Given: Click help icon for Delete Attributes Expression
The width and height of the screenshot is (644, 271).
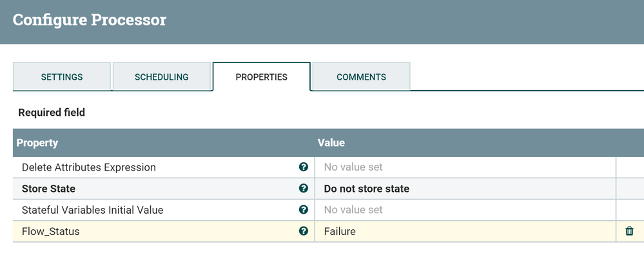Looking at the screenshot, I should point(304,167).
